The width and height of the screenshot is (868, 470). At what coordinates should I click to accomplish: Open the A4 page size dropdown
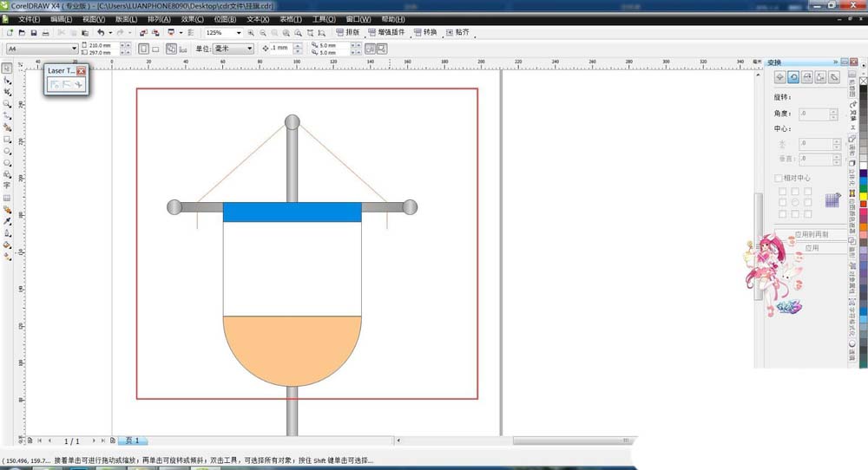coord(74,49)
